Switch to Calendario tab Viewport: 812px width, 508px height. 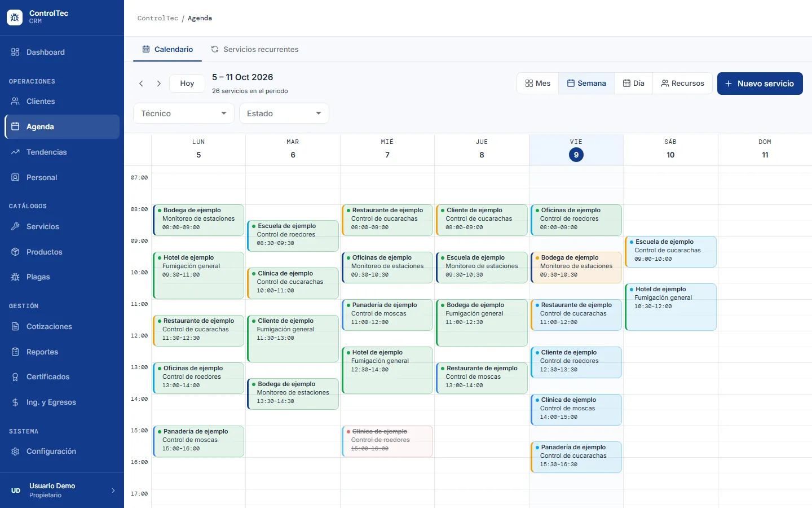click(167, 49)
